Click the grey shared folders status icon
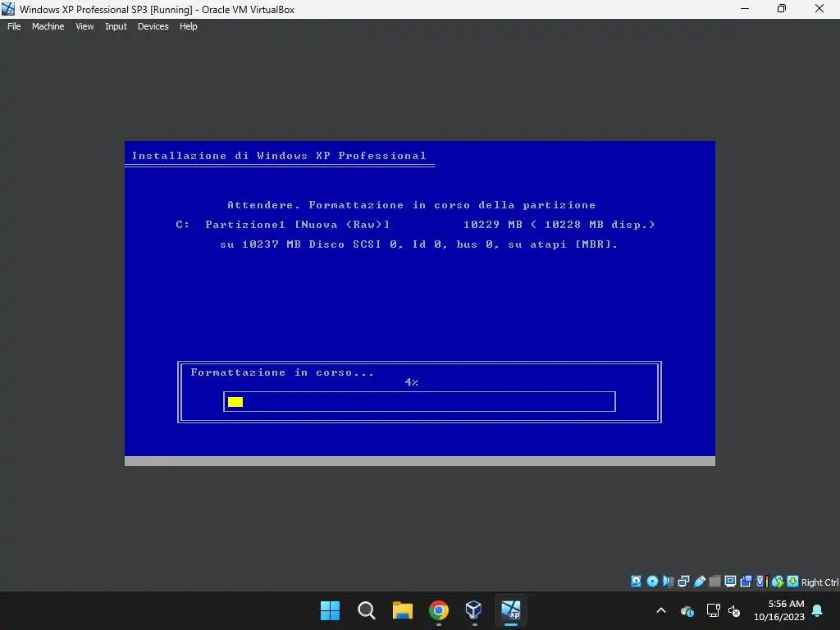 click(x=714, y=582)
